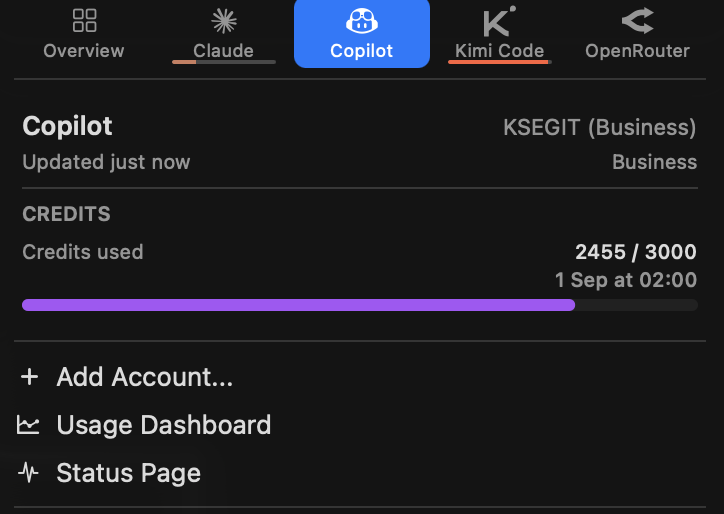This screenshot has height=514, width=724.
Task: Select the Kimi Code tab label
Action: 500,51
